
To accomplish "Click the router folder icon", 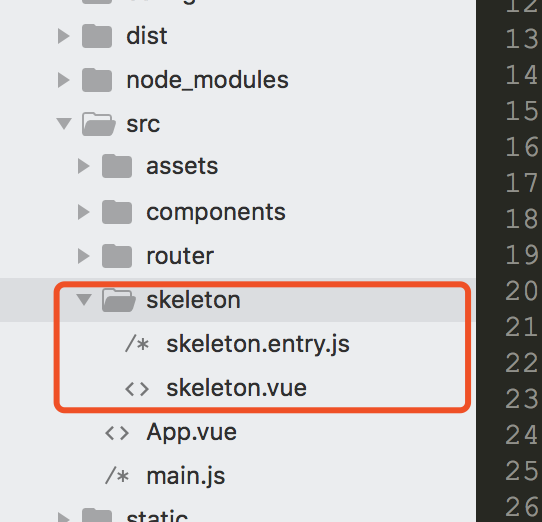I will 117,256.
